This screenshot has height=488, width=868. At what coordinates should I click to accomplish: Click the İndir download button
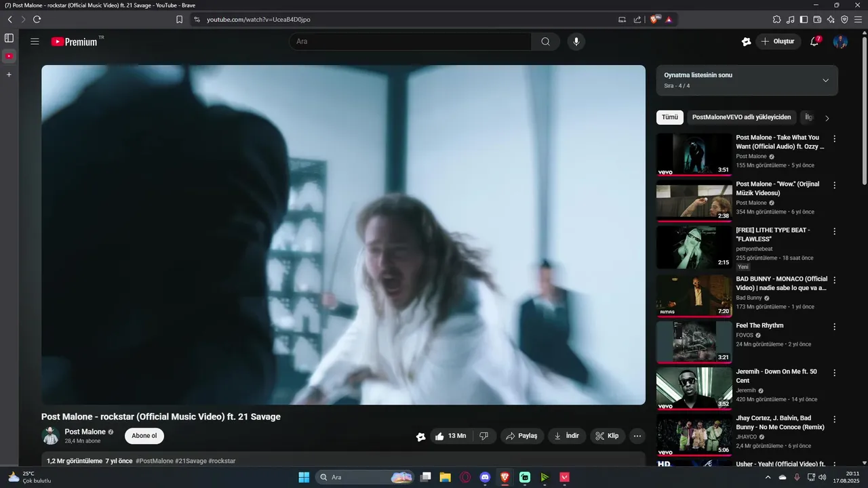[x=567, y=436]
